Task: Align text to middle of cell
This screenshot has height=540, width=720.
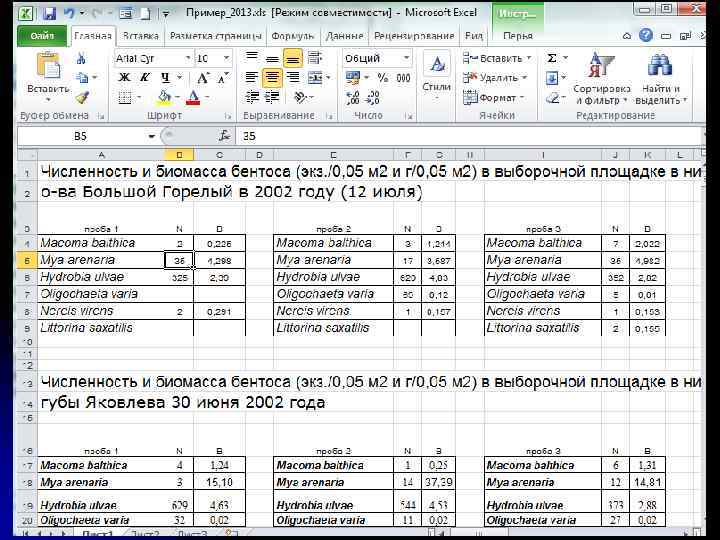Action: coord(272,58)
